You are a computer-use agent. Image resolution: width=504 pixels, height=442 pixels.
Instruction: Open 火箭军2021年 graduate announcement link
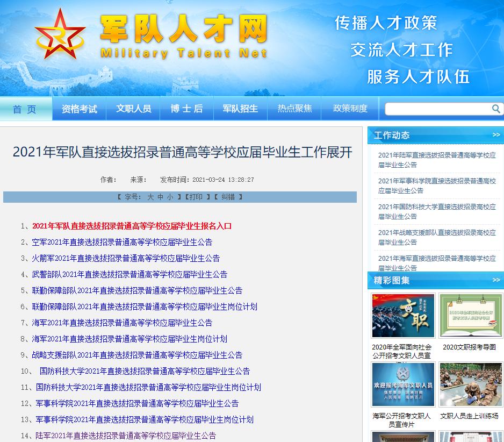126,258
